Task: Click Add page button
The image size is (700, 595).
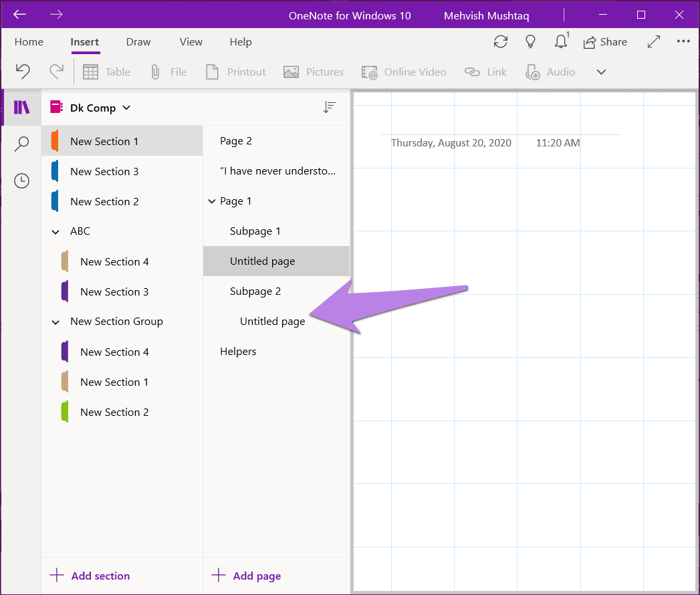Action: point(246,576)
